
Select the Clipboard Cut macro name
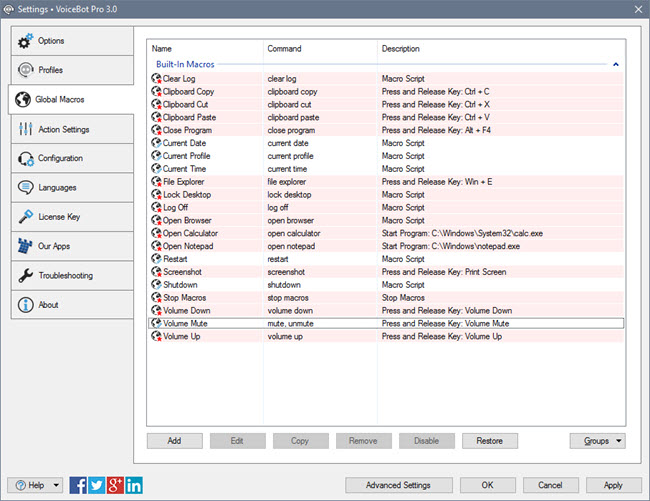tap(185, 104)
